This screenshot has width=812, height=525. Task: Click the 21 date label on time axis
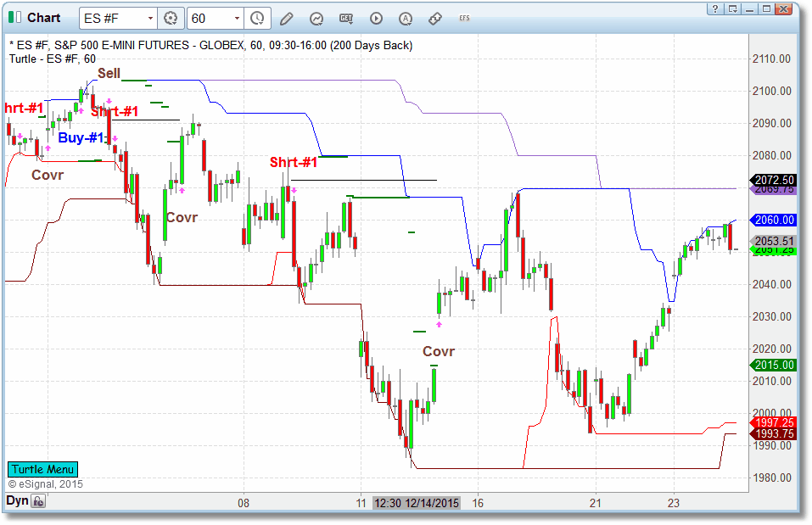(596, 503)
